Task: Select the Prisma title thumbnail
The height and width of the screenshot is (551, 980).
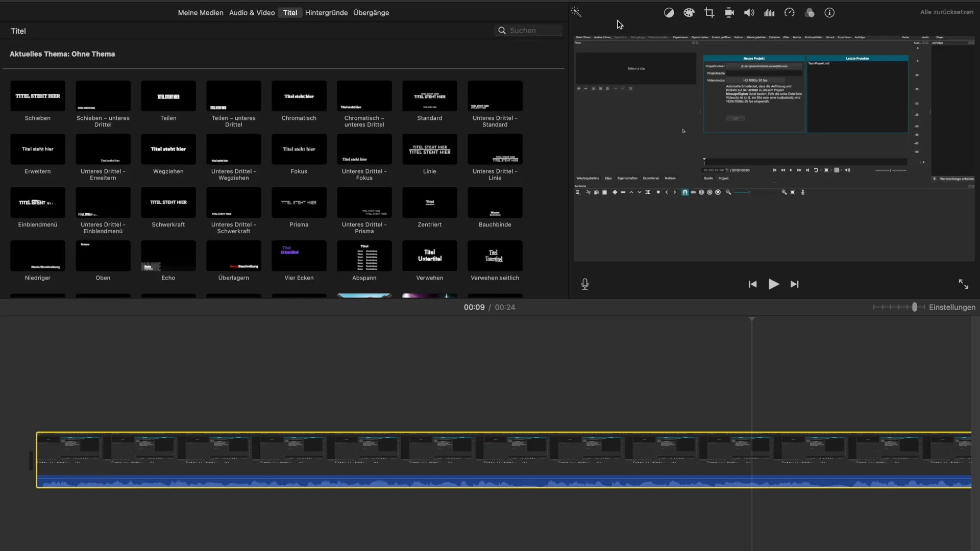Action: (299, 203)
